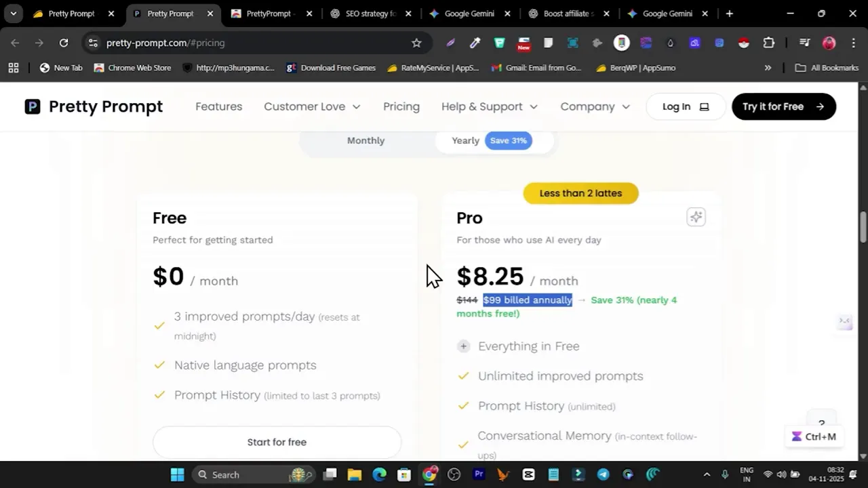Open the browser extensions puzzle icon
868x488 pixels.
coord(768,43)
